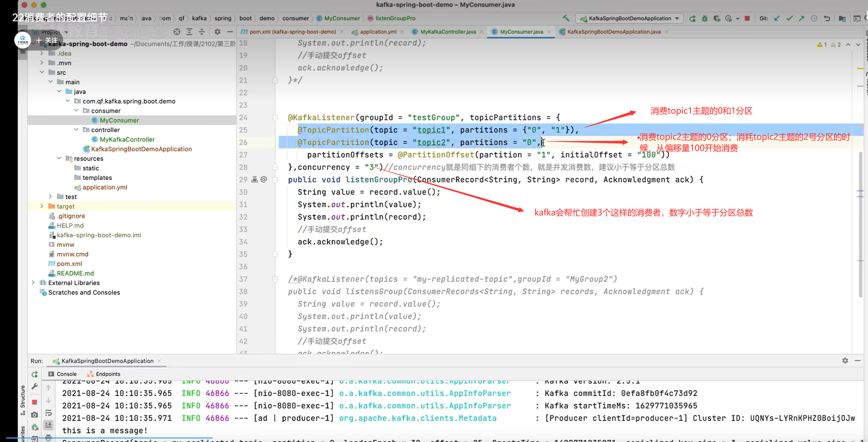Stop the running application from top toolbar
Viewport: 868px width, 442px height.
pos(747,18)
